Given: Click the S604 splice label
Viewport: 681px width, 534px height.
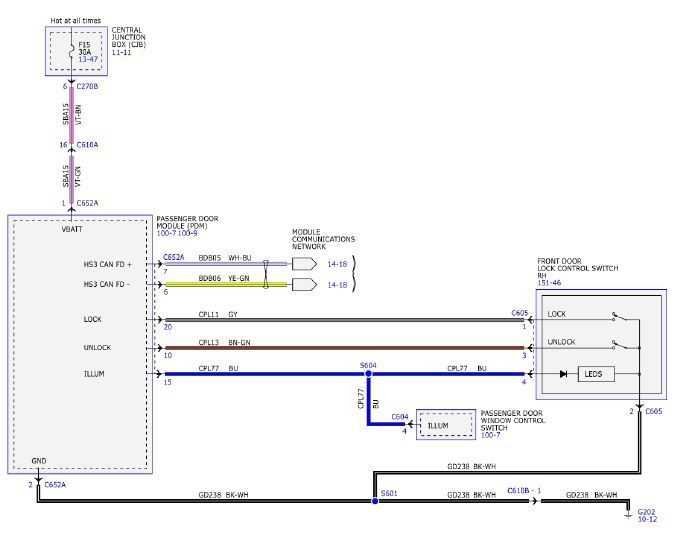Looking at the screenshot, I should [x=368, y=365].
